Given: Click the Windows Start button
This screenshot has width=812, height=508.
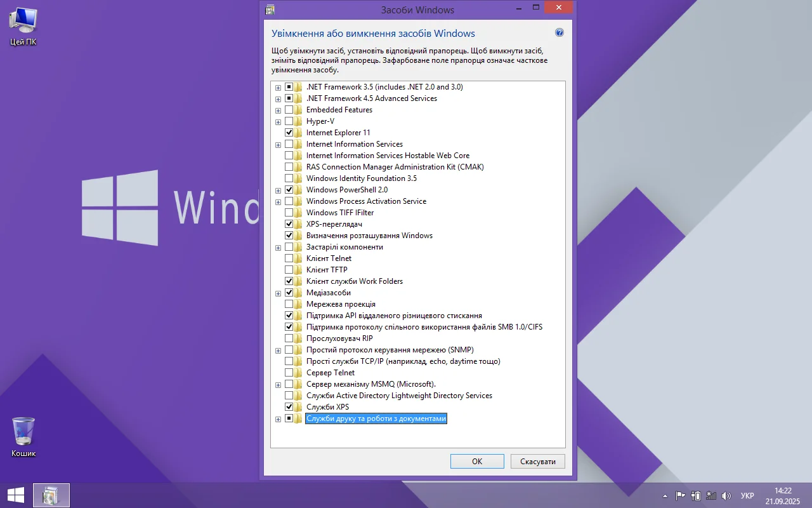Looking at the screenshot, I should tap(16, 495).
